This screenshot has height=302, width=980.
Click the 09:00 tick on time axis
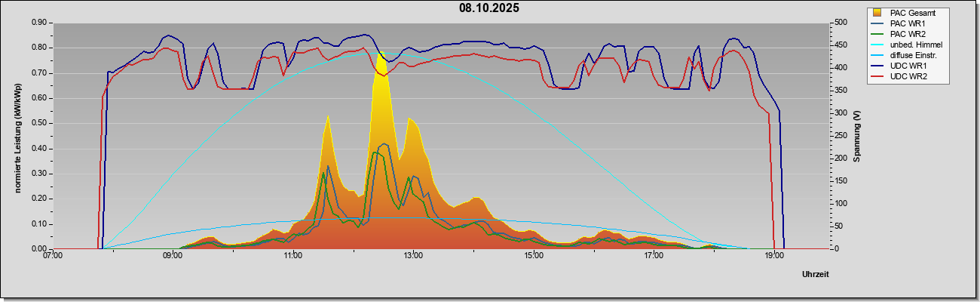point(173,257)
